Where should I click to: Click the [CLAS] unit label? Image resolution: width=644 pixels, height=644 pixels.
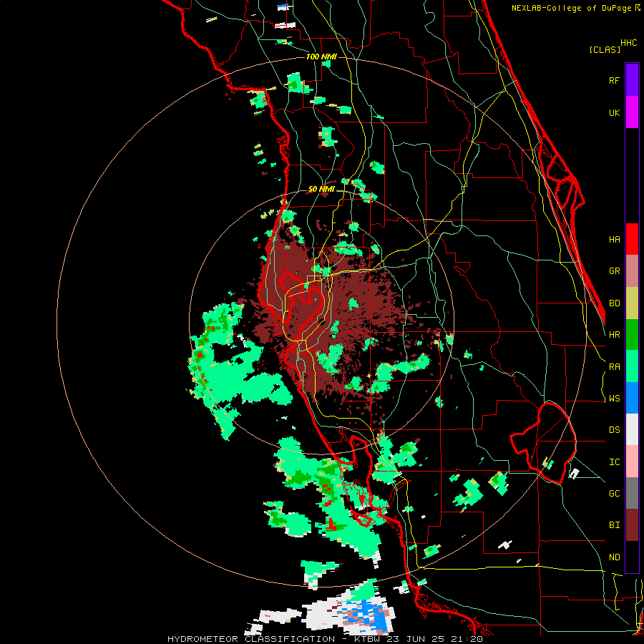(x=605, y=50)
